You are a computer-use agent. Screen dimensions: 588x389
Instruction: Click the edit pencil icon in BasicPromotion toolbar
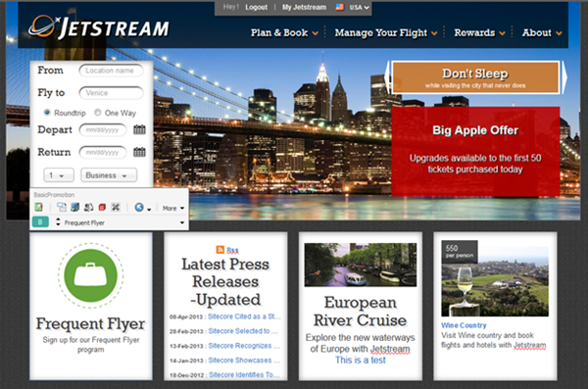pos(38,207)
